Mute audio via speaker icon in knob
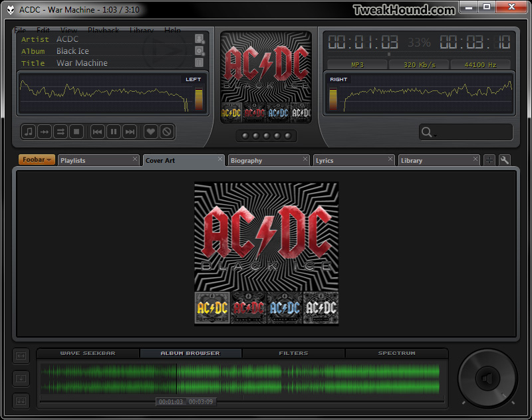 pos(487,378)
